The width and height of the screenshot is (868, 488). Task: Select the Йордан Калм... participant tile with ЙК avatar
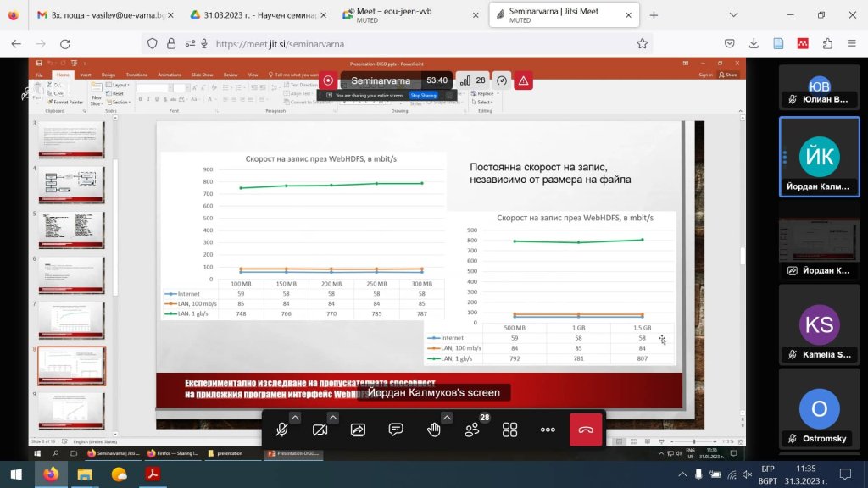pyautogui.click(x=820, y=157)
